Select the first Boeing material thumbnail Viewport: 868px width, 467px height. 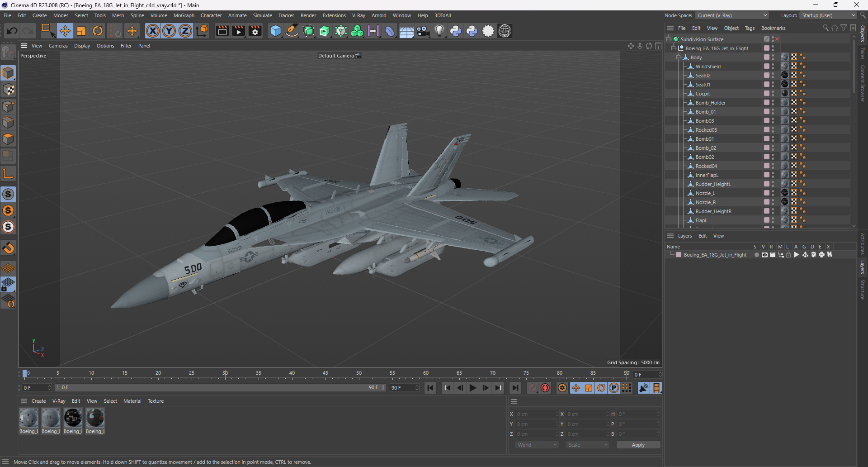[28, 418]
